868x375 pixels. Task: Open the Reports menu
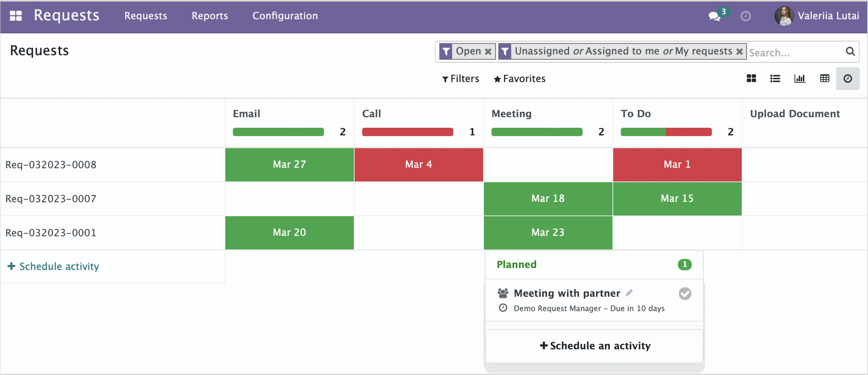point(210,16)
